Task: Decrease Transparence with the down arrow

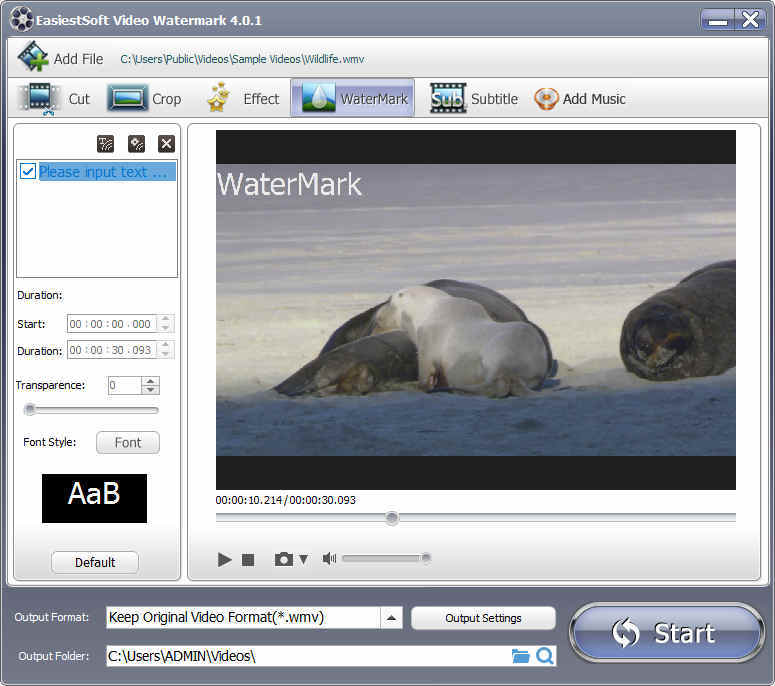Action: point(150,389)
